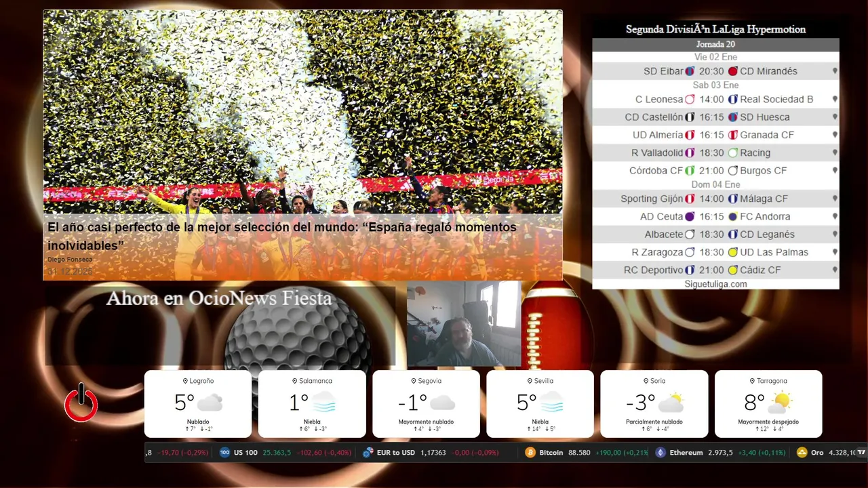Click the SD Huesca team name
Image resolution: width=868 pixels, height=488 pixels.
(x=765, y=117)
